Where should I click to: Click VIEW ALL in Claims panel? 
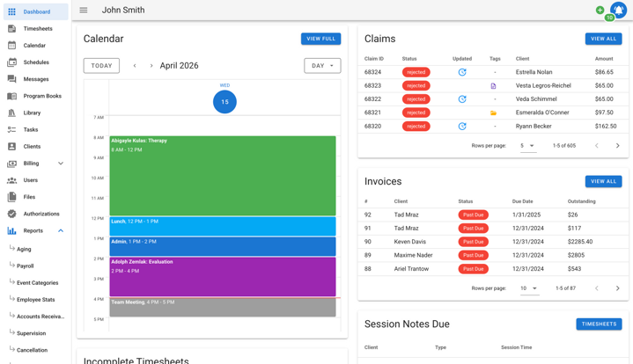[604, 39]
